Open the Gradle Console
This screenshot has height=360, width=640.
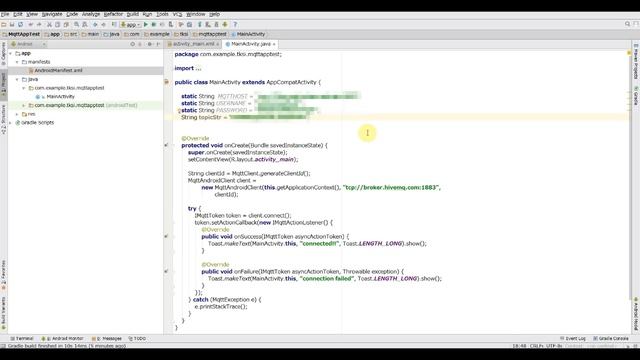click(x=611, y=338)
